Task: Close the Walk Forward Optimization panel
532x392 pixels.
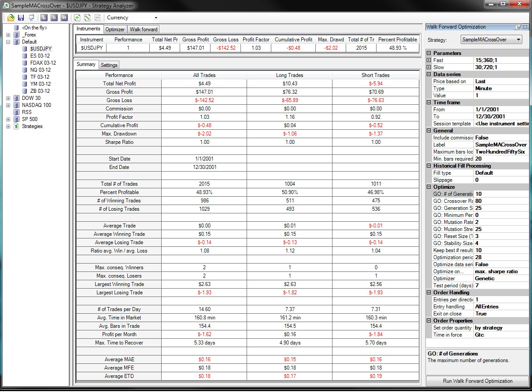Action: (525, 27)
